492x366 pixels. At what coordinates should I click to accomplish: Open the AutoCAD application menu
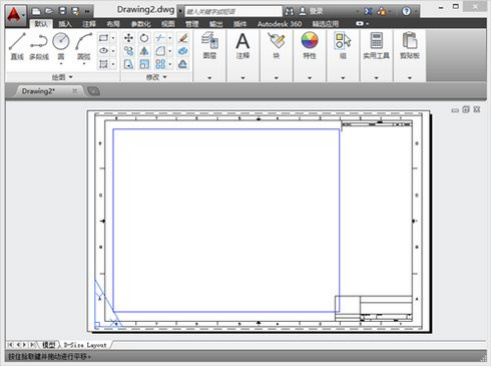16,15
